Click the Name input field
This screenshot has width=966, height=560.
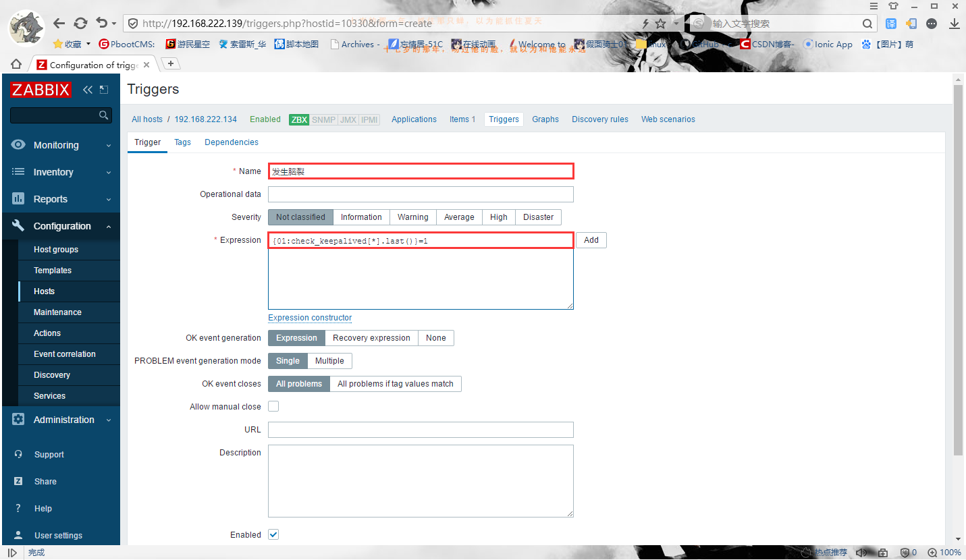[x=421, y=171]
